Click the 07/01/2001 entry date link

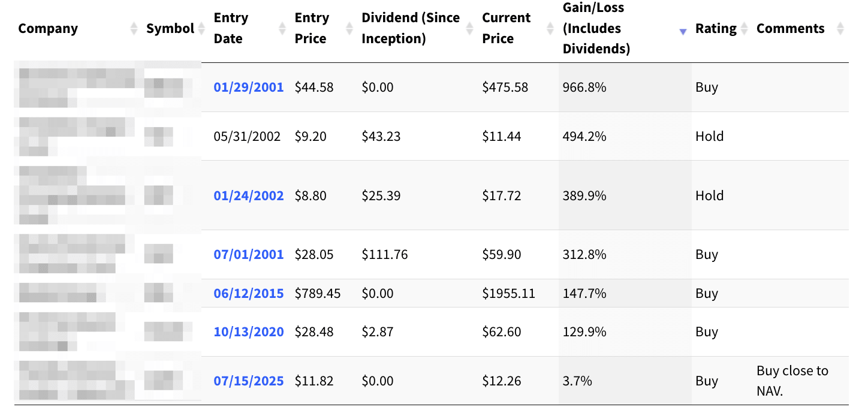tap(248, 255)
